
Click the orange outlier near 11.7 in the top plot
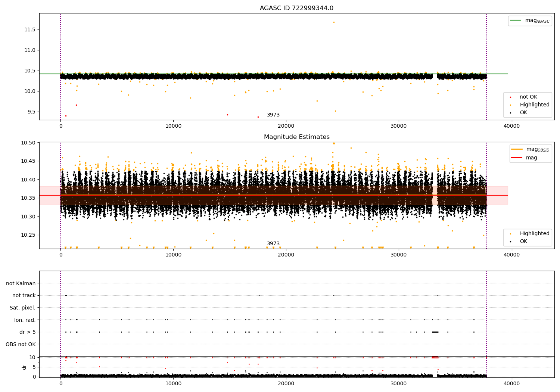[x=334, y=22]
